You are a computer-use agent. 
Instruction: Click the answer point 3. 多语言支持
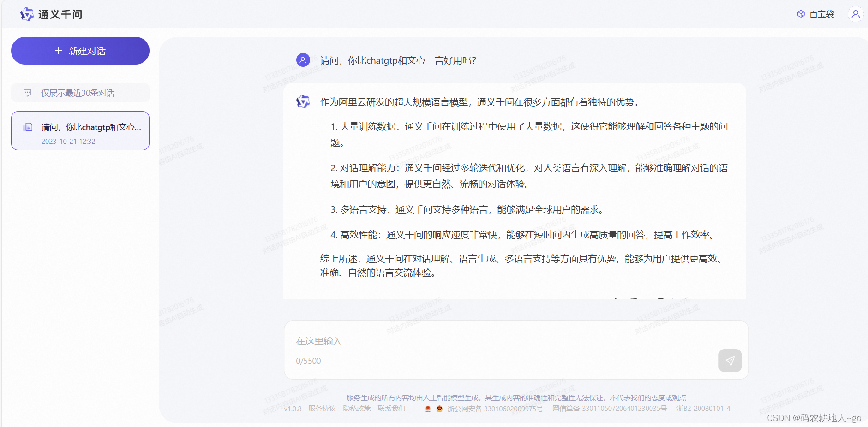pos(467,209)
